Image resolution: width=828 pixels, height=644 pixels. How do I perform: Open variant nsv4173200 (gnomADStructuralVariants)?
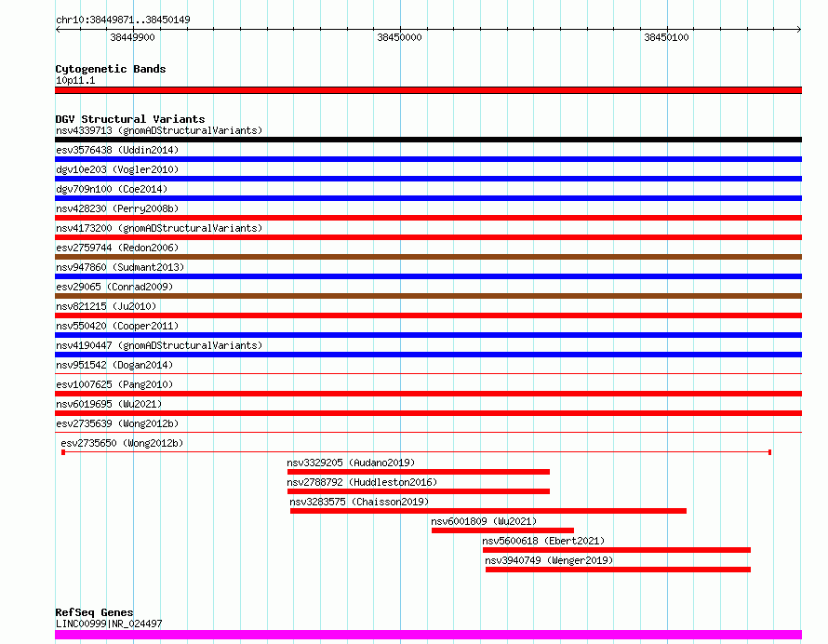[159, 228]
